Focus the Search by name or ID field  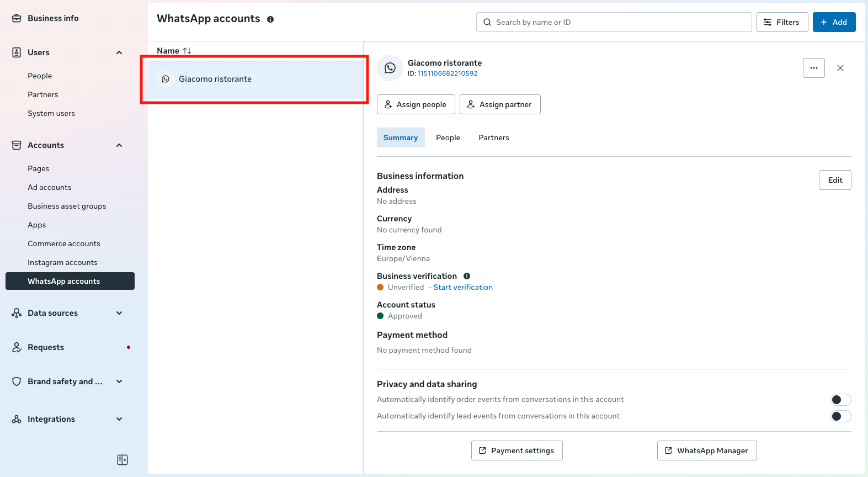(614, 22)
